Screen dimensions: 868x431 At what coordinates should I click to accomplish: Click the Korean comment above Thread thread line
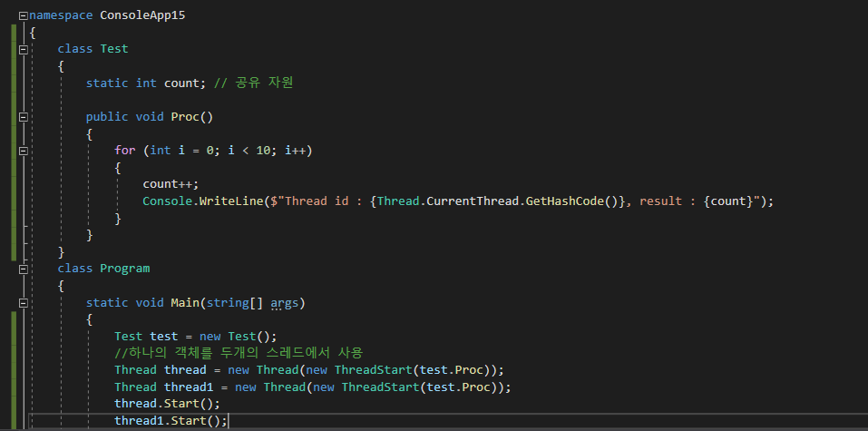click(x=238, y=353)
